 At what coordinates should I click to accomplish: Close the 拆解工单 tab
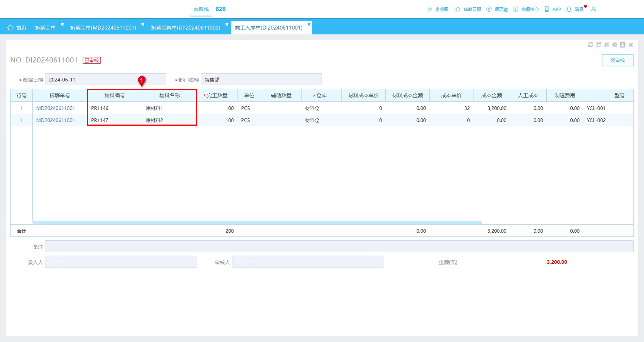click(62, 24)
